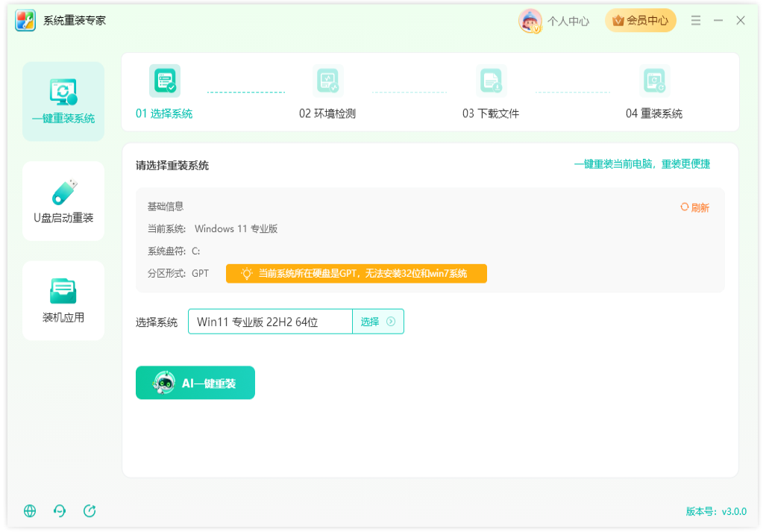Click the 版本号: v3.0.0 text
Image resolution: width=772 pixels, height=532 pixels.
click(716, 511)
